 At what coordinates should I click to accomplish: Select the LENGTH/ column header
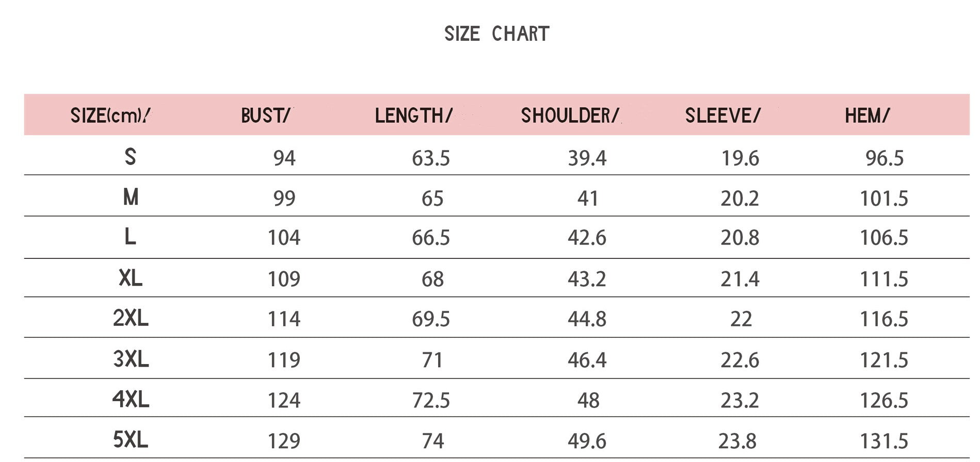pos(413,115)
